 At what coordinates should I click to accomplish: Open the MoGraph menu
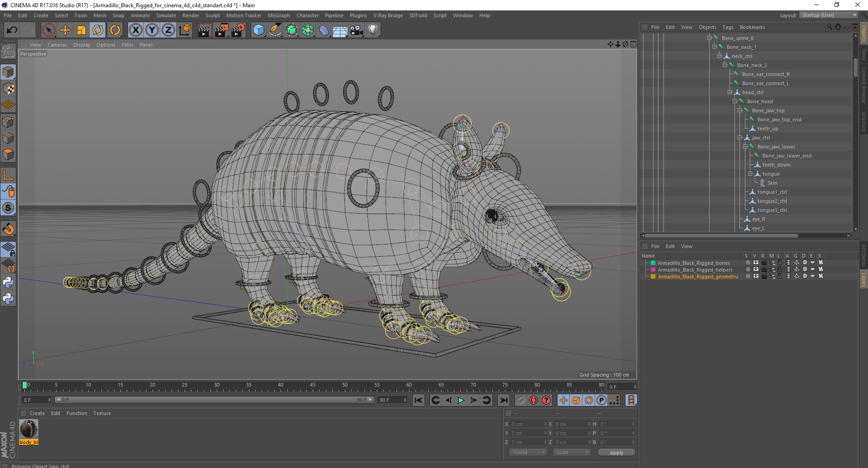[278, 15]
